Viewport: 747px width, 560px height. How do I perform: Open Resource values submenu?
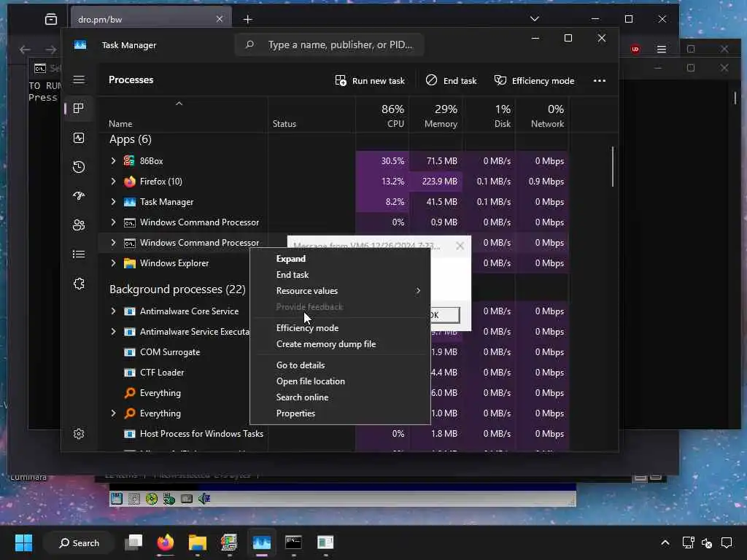tap(340, 290)
